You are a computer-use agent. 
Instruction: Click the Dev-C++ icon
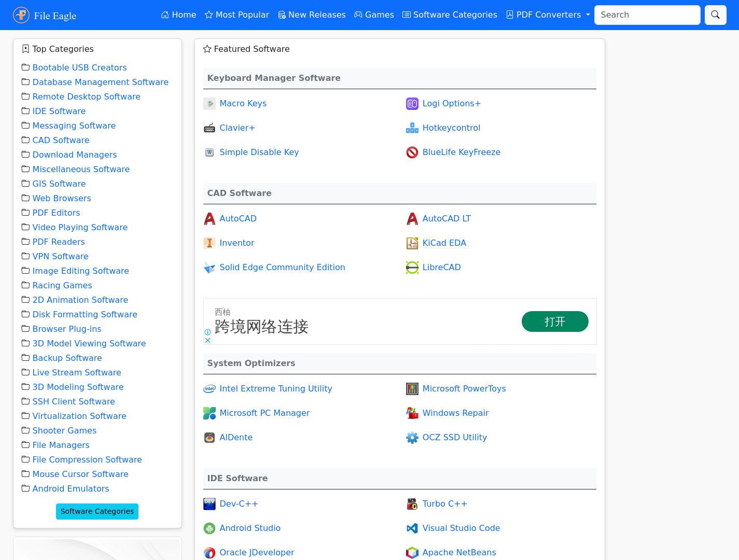click(210, 504)
